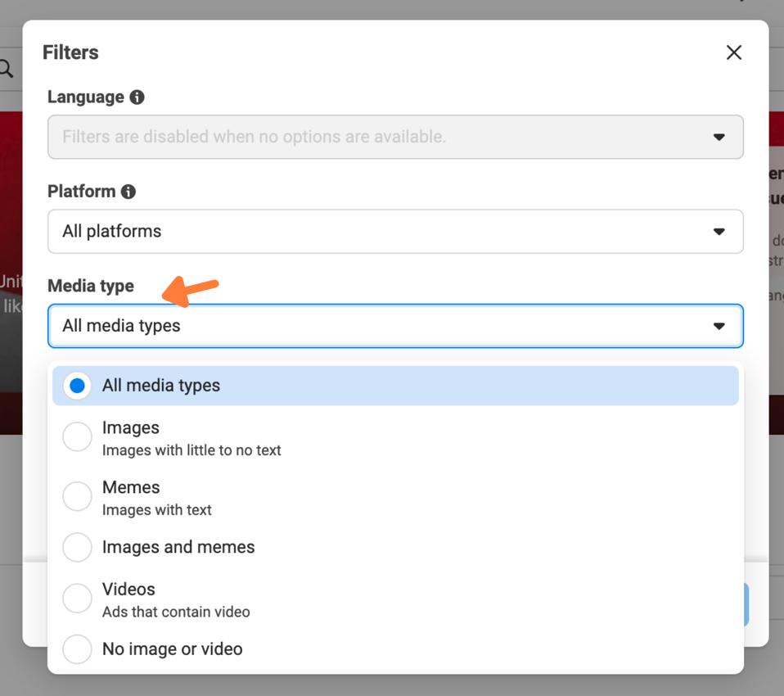This screenshot has width=784, height=696.
Task: Select the Images radio button
Action: [x=77, y=436]
